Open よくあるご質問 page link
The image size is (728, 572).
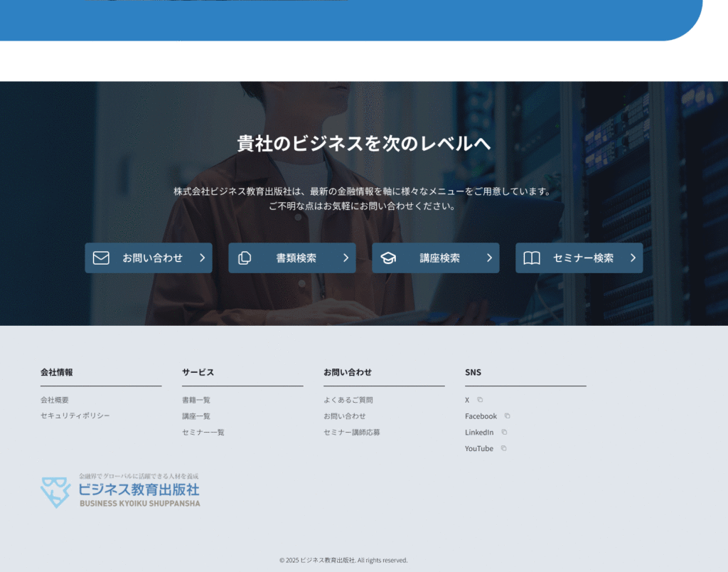(x=348, y=400)
